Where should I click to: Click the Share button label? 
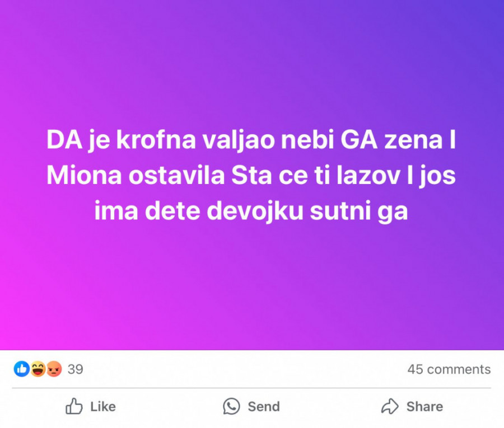pyautogui.click(x=424, y=407)
